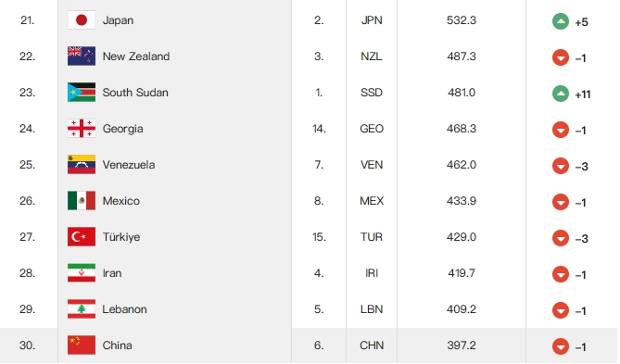Select the highlighted row 30 rank number
The image size is (620, 364).
point(27,345)
